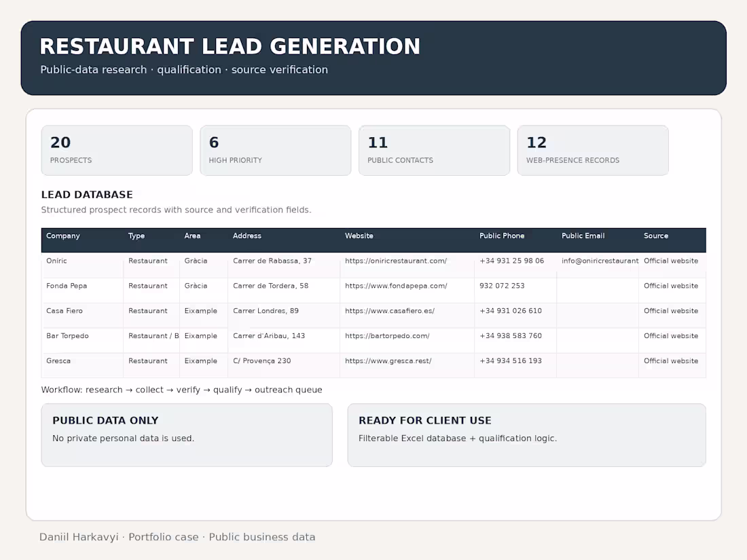Screen dimensions: 747x560
Task: Click the 12 Web-Presence Records card
Action: 593,151
